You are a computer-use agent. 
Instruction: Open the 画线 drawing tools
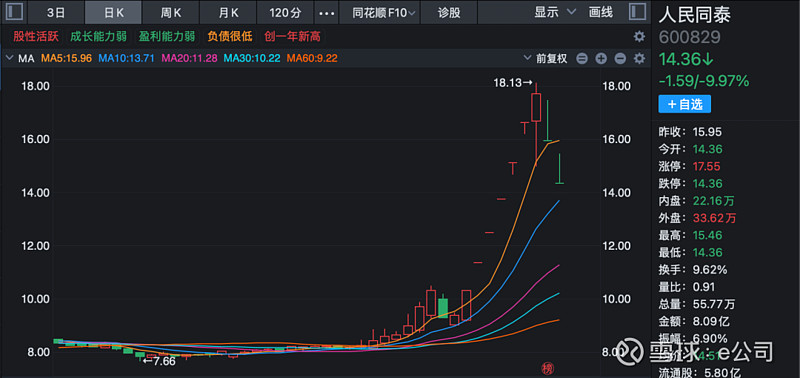601,12
